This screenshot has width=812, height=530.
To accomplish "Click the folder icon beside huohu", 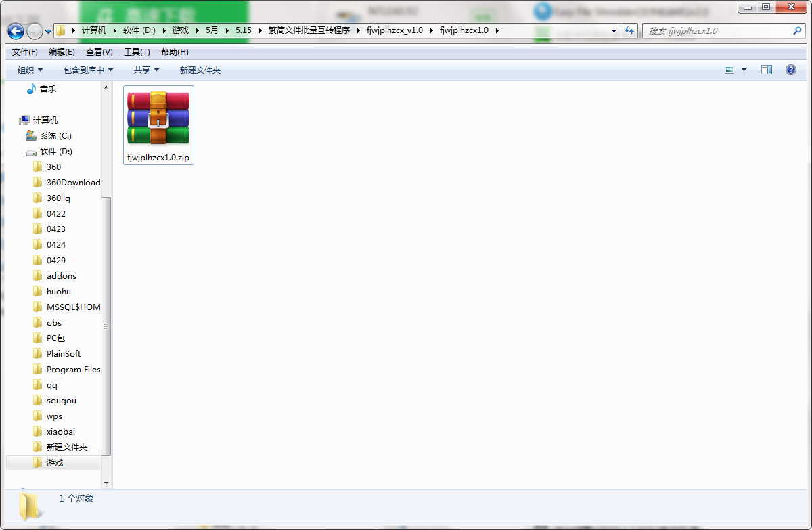I will 38,291.
